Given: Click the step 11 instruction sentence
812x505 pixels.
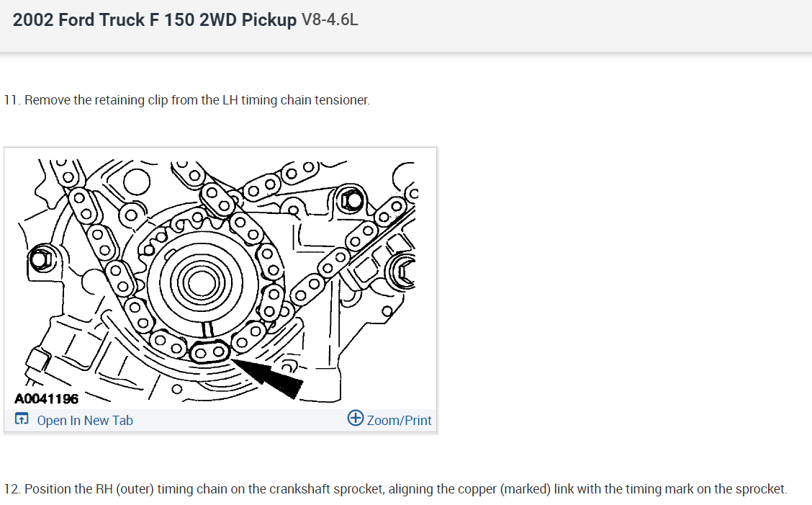Looking at the screenshot, I should pyautogui.click(x=187, y=100).
